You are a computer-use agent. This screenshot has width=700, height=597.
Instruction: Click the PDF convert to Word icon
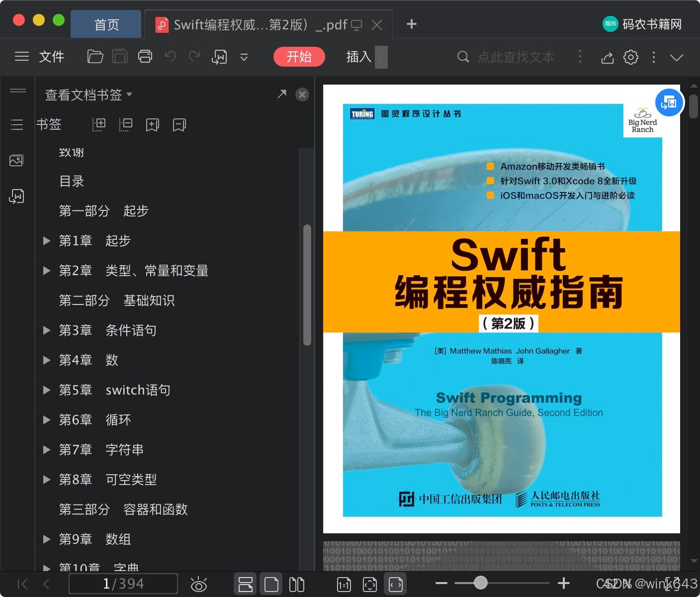[219, 57]
